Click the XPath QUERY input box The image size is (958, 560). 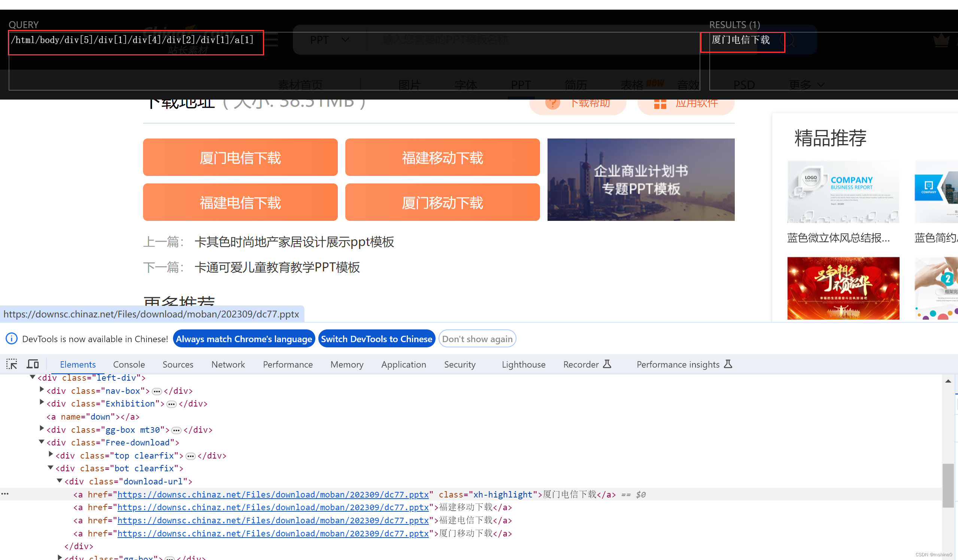pos(354,61)
